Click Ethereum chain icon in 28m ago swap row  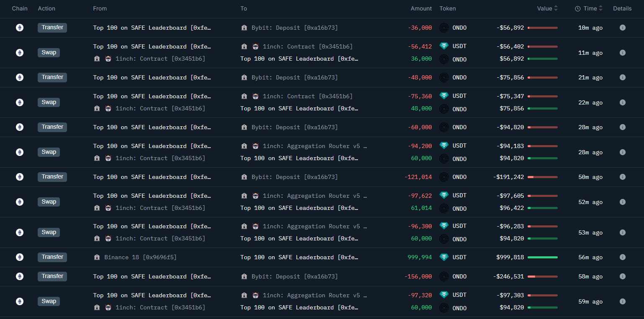pyautogui.click(x=20, y=152)
